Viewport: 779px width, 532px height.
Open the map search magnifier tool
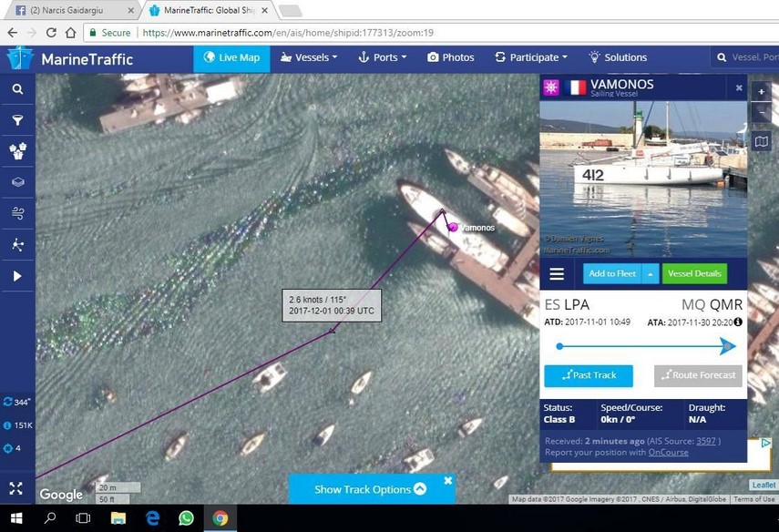pos(17,89)
